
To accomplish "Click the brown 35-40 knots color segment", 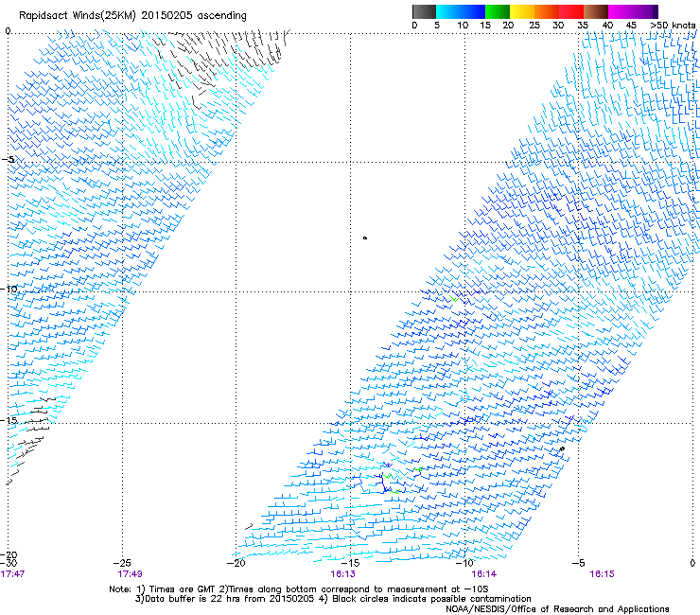I will pos(596,11).
